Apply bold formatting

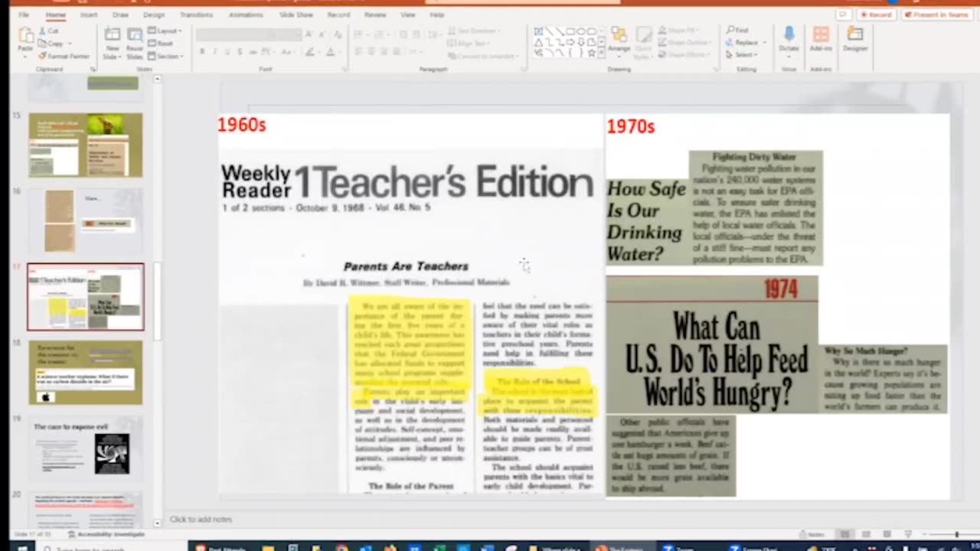click(x=202, y=52)
